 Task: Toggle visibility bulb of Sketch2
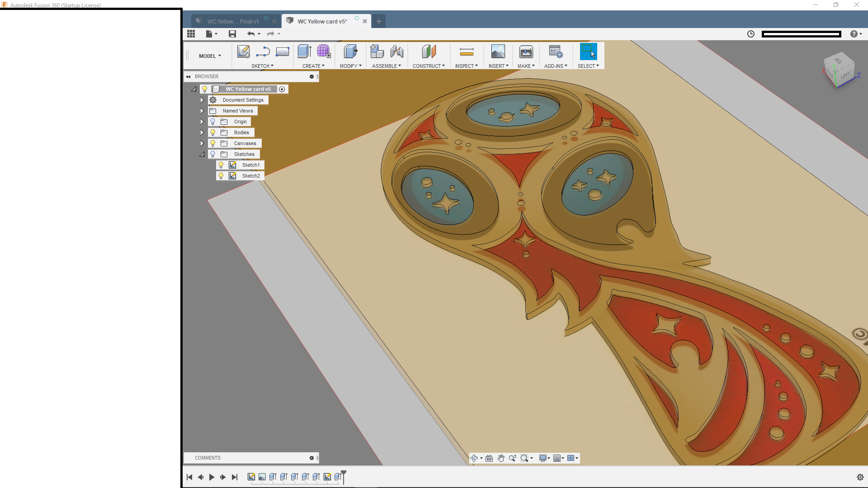(221, 176)
